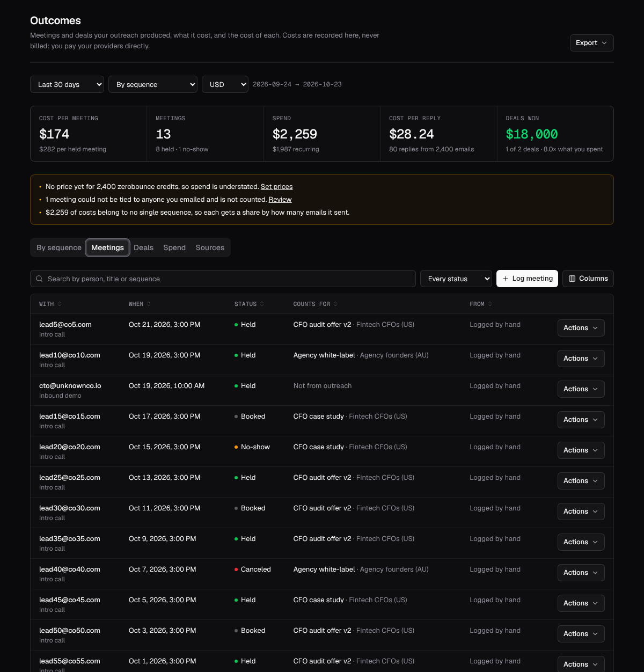Image resolution: width=644 pixels, height=672 pixels.
Task: Open the Columns chooser
Action: [588, 279]
